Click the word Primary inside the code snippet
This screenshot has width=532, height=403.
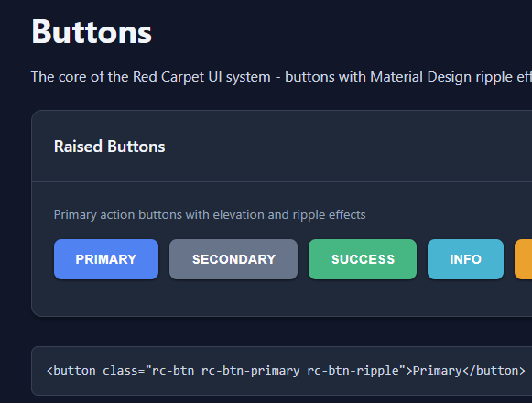pos(437,371)
